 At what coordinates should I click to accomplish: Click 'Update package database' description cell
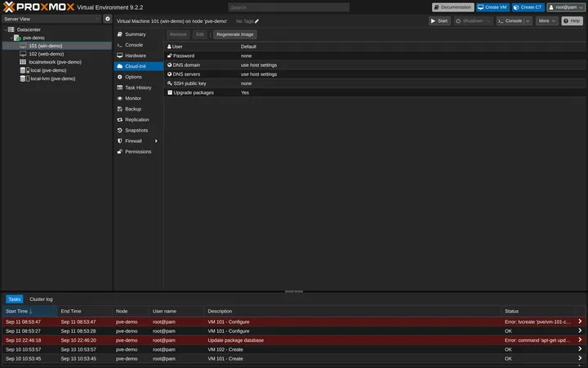tap(353, 340)
